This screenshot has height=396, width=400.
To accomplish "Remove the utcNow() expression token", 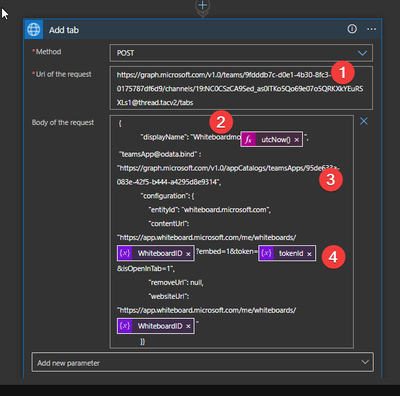I will point(297,140).
